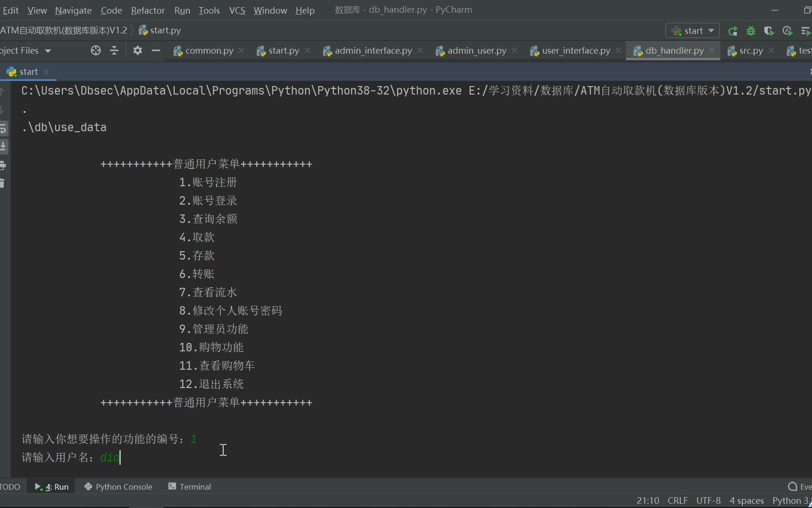This screenshot has width=812, height=508.
Task: Close the user_interface.py tab
Action: 618,50
